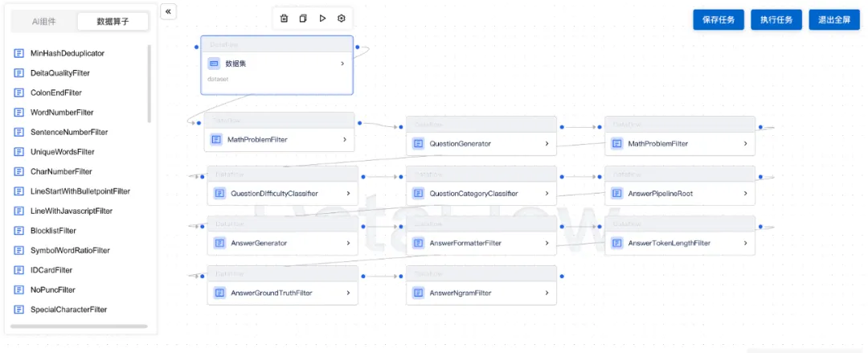Expand the 数据集 node chevron
The height and width of the screenshot is (353, 868).
(342, 64)
